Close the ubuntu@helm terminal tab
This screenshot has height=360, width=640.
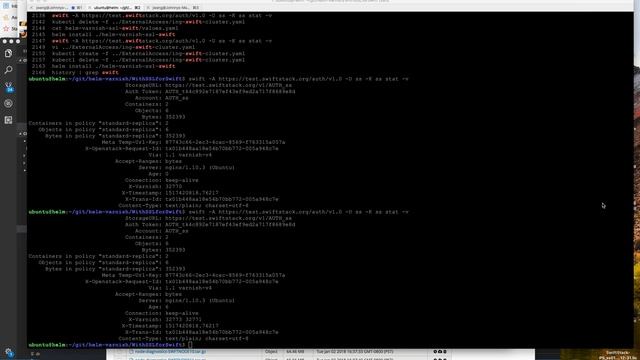pyautogui.click(x=90, y=7)
